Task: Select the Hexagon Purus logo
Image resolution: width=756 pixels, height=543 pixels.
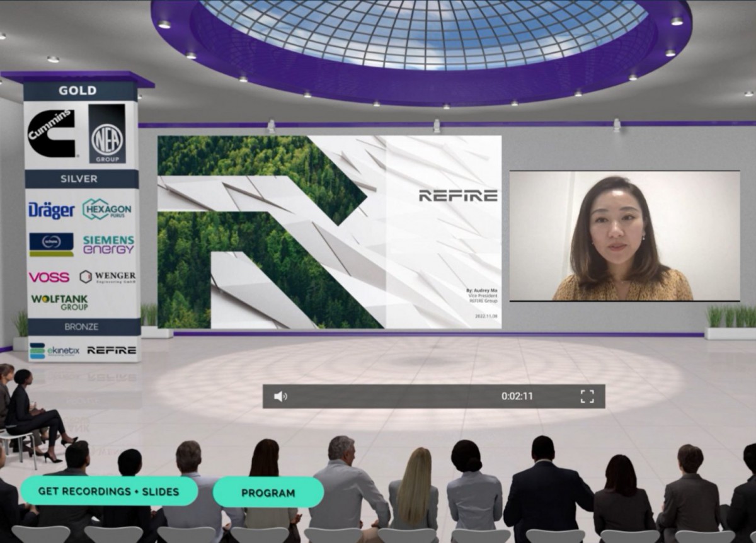Action: pyautogui.click(x=108, y=210)
